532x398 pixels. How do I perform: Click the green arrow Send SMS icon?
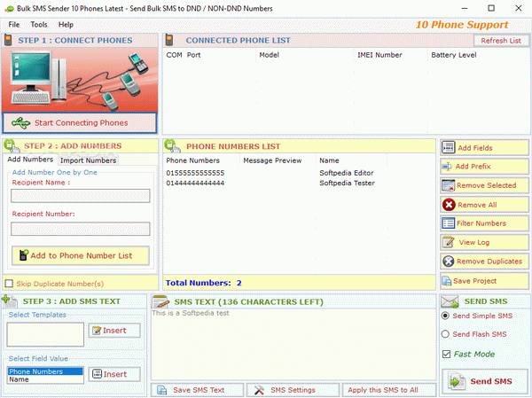[457, 381]
